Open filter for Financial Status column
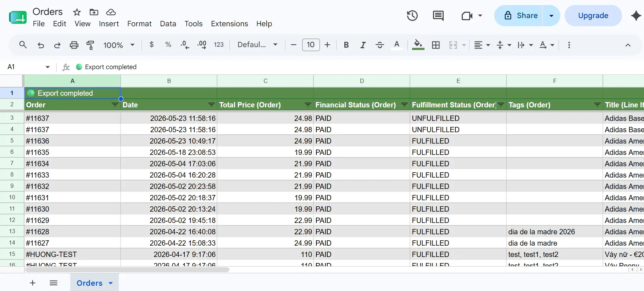Image resolution: width=644 pixels, height=291 pixels. [x=404, y=105]
